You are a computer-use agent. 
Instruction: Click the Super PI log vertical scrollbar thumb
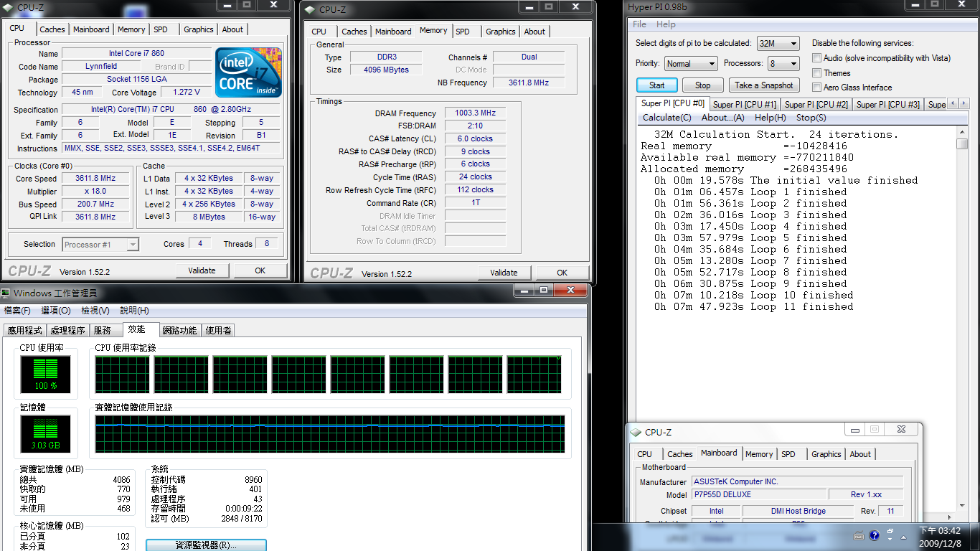click(x=962, y=143)
